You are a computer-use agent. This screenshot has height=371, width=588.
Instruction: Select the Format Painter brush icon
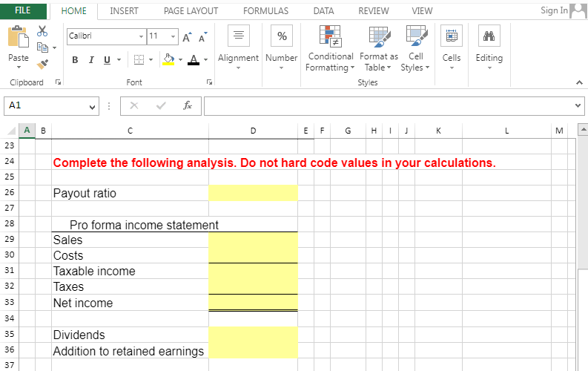click(x=42, y=64)
